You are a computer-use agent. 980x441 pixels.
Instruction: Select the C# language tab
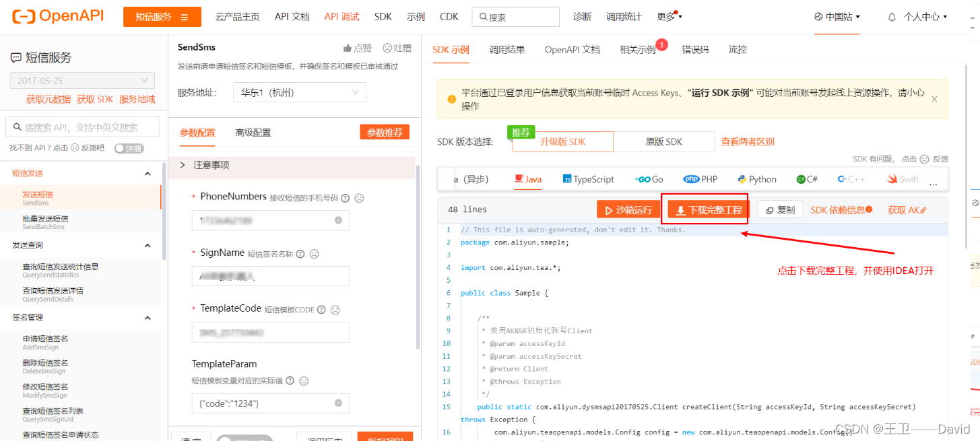tap(807, 179)
